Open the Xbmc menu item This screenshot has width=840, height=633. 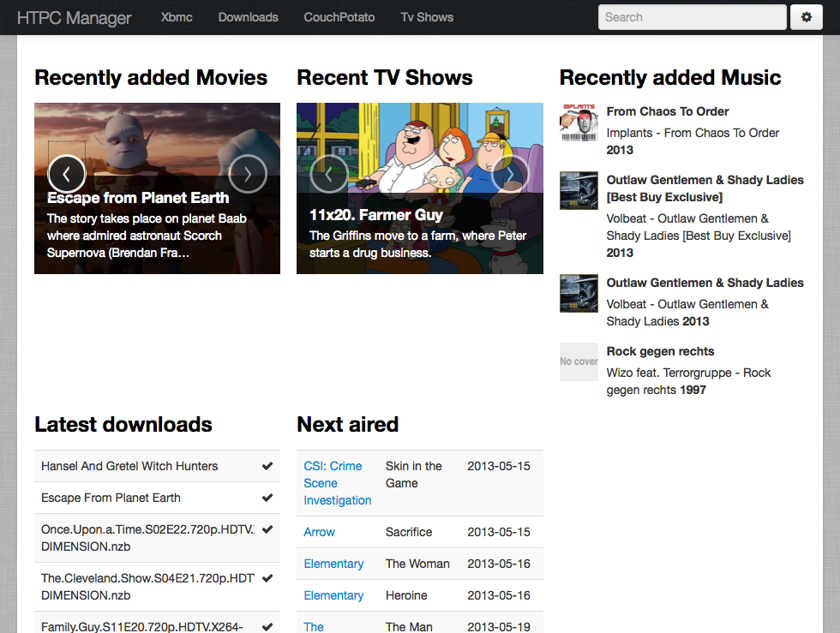coord(177,17)
